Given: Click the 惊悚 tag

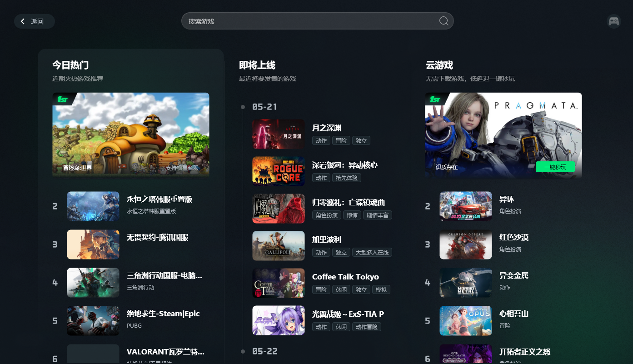Looking at the screenshot, I should [352, 215].
